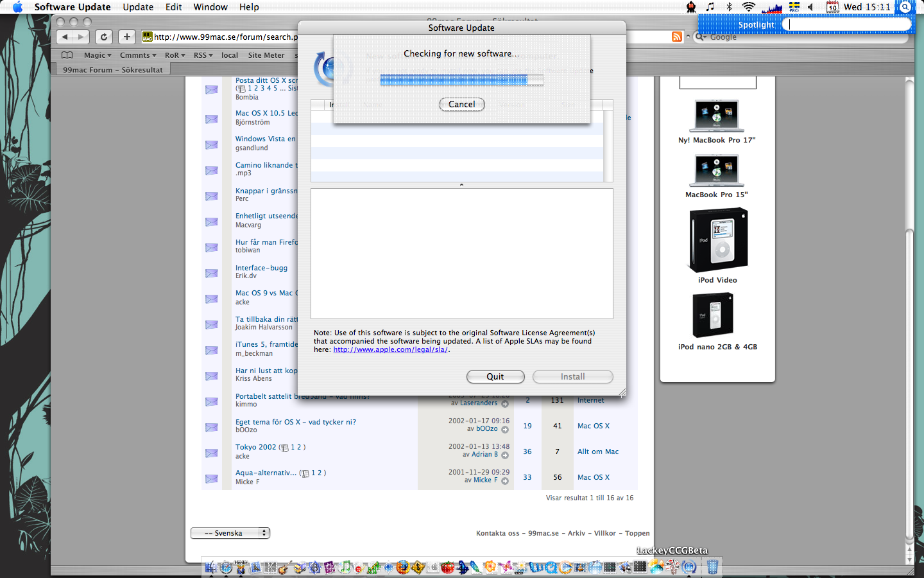Open the Apple SLA legal link
The width and height of the screenshot is (924, 578).
coord(391,350)
